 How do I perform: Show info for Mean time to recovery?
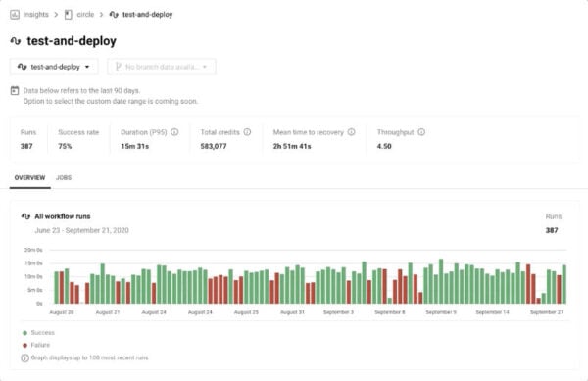[x=352, y=132]
